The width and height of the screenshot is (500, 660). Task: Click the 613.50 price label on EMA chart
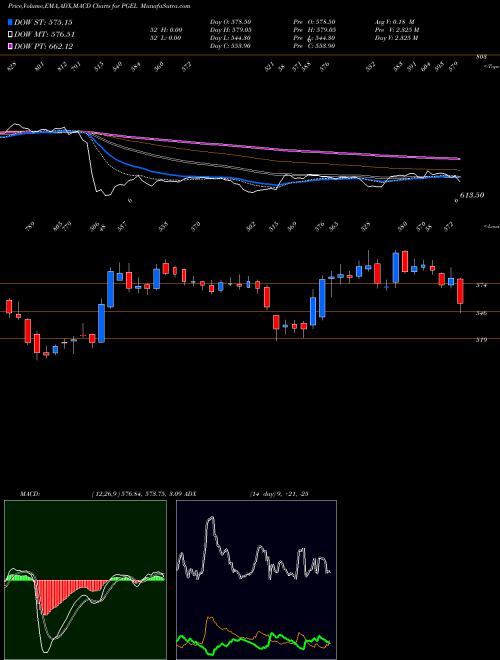[x=472, y=195]
